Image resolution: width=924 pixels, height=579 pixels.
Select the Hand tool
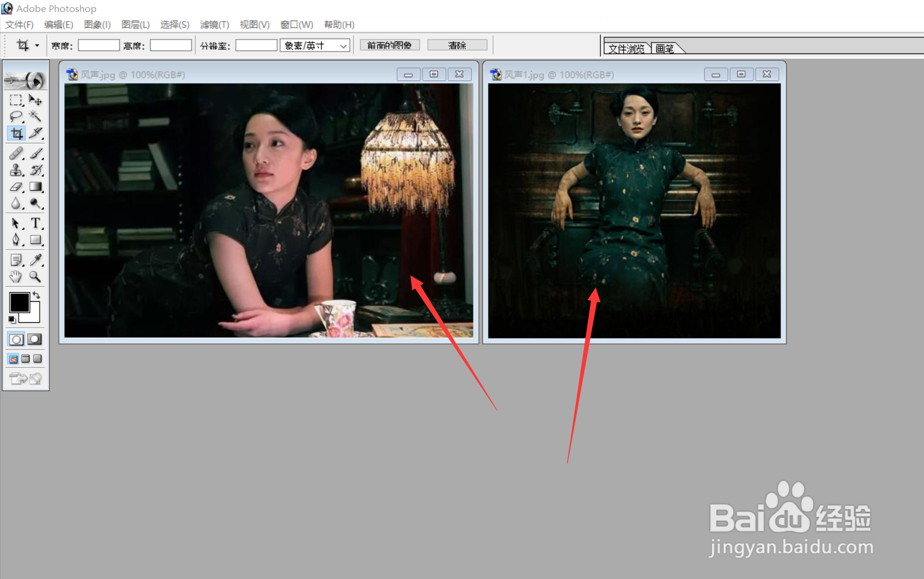(16, 277)
